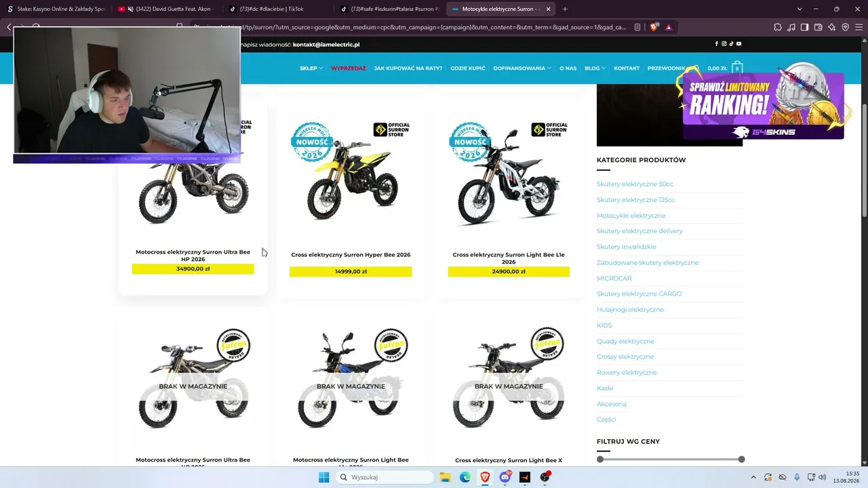
Task: Open the Hulajnogi elektryczne category
Action: tap(630, 310)
